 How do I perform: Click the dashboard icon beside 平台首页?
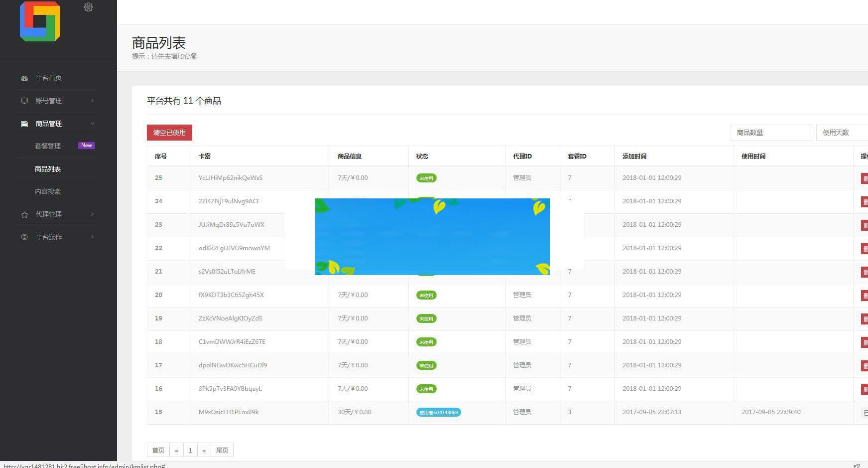pos(24,78)
